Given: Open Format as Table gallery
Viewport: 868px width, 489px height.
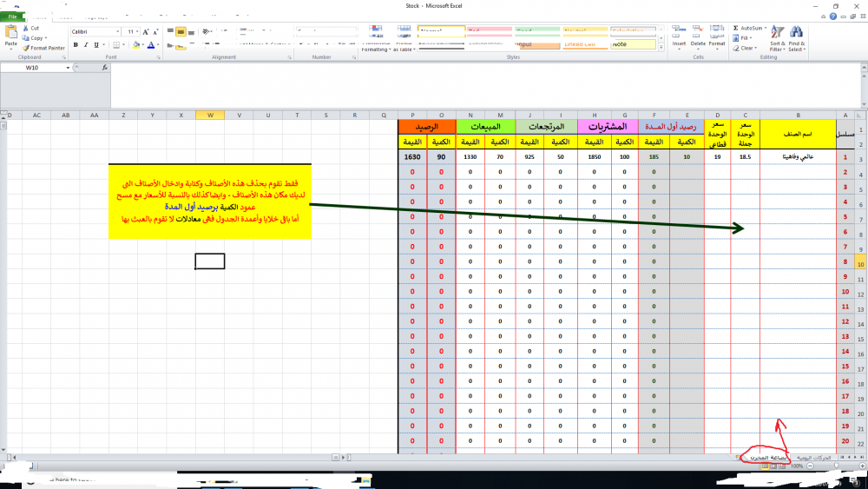Looking at the screenshot, I should pos(404,39).
